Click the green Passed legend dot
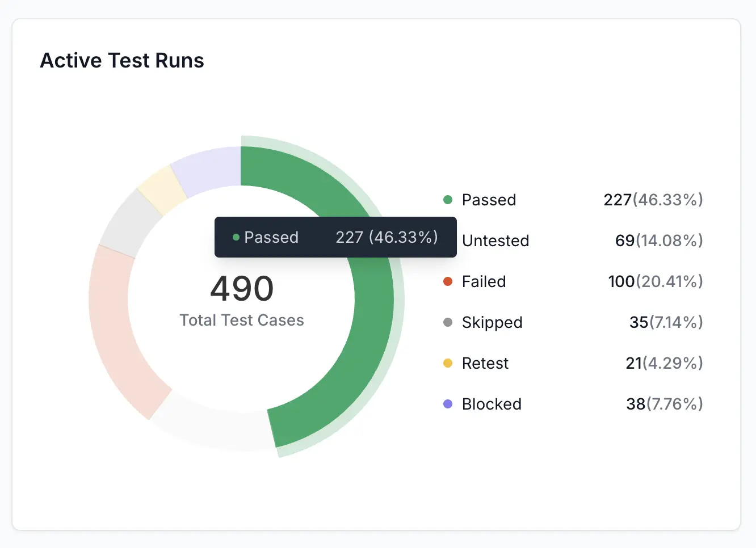The image size is (756, 548). tap(448, 200)
